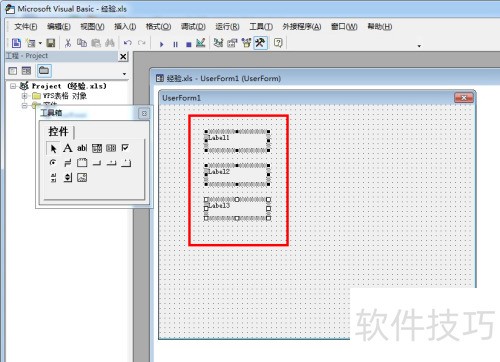This screenshot has width=500, height=362.
Task: Select the WPS表格 对象 folder
Action: pos(65,96)
